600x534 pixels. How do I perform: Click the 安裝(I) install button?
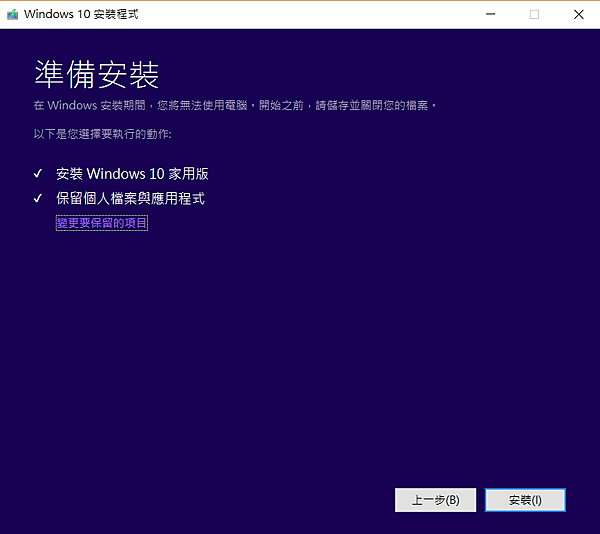[x=525, y=500]
